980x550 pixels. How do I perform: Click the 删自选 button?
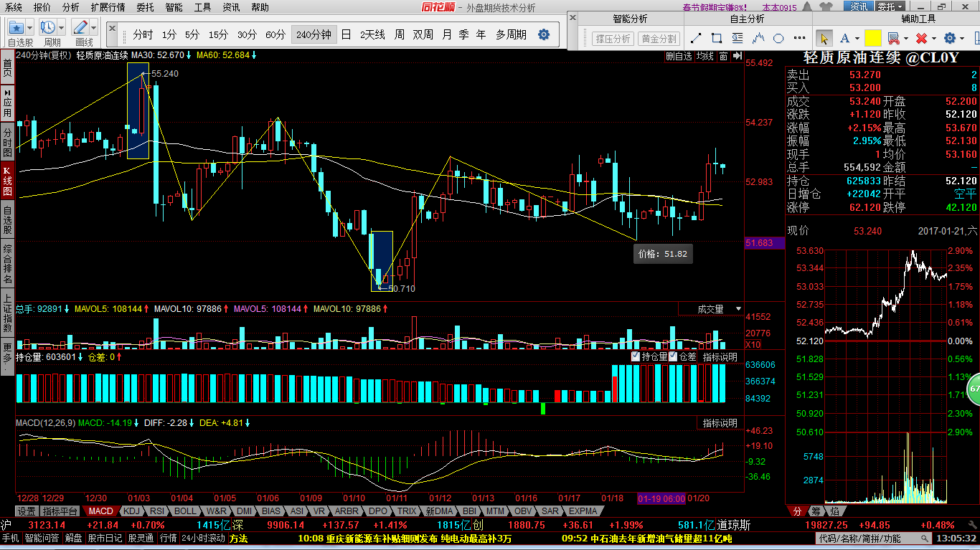pyautogui.click(x=679, y=56)
